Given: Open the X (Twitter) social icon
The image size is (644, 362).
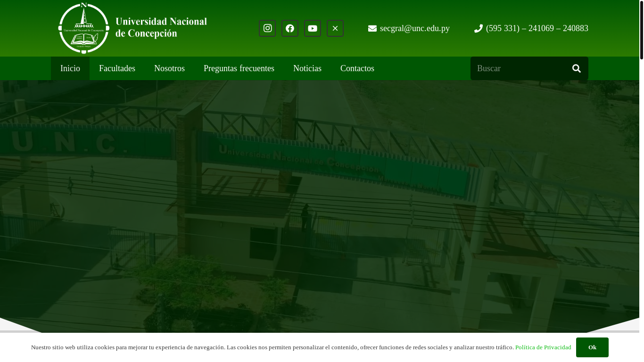Looking at the screenshot, I should click(335, 28).
